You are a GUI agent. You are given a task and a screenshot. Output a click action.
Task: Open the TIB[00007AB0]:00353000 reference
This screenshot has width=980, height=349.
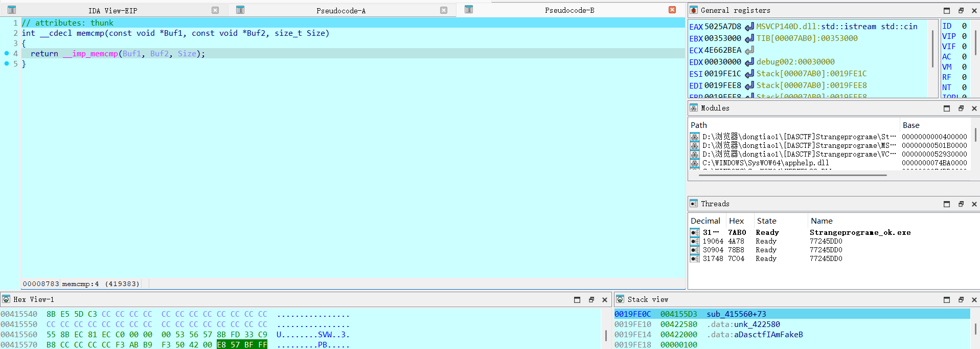point(807,38)
